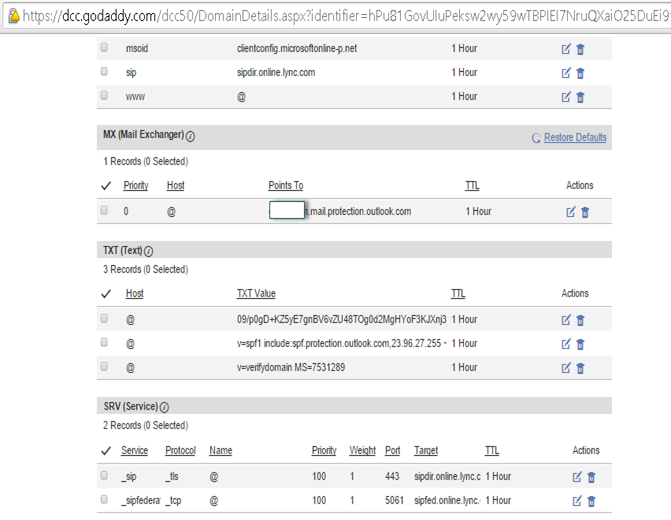Edit the sip CNAME record

(566, 73)
